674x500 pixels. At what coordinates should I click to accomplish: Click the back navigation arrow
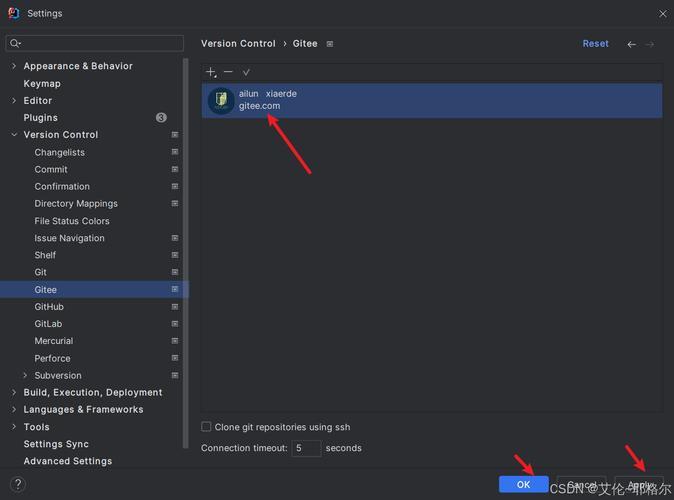[631, 44]
